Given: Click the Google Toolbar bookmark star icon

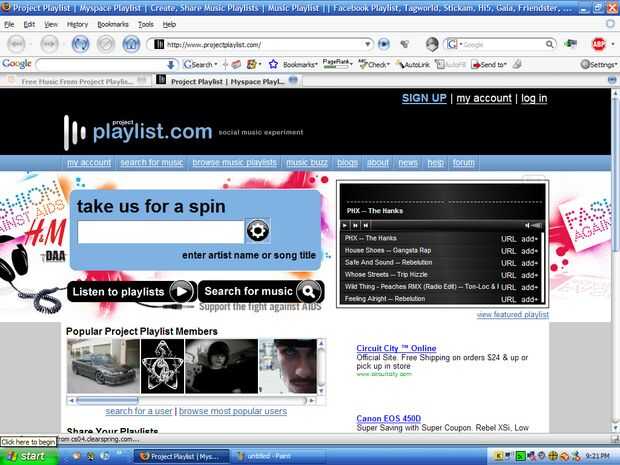Looking at the screenshot, I should click(x=273, y=64).
